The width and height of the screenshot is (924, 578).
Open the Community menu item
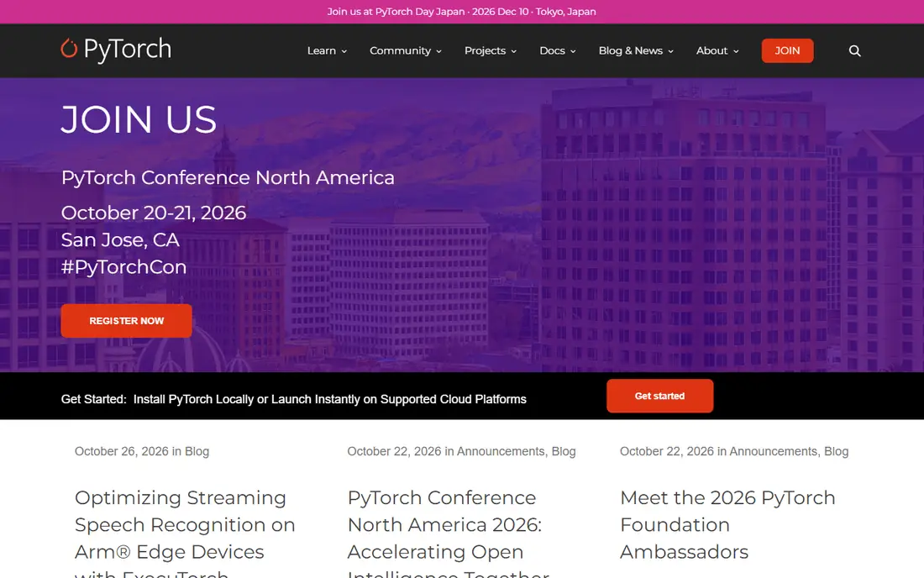[x=400, y=50]
